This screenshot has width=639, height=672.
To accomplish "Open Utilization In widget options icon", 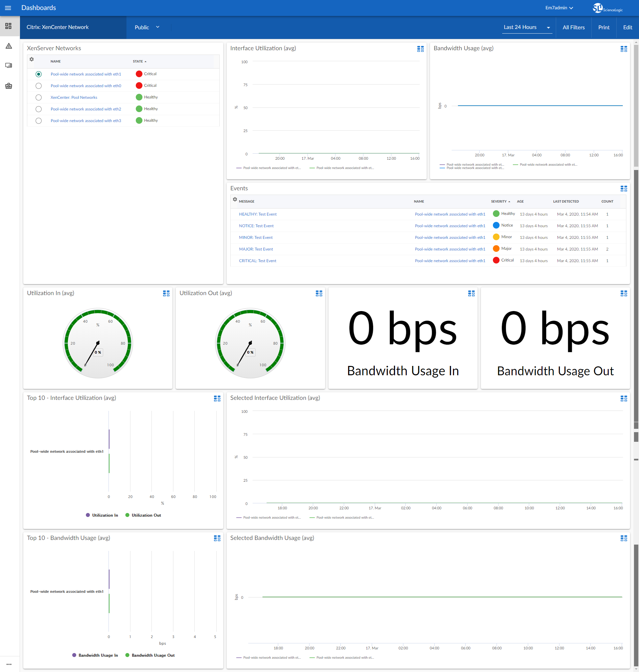I will (x=166, y=293).
